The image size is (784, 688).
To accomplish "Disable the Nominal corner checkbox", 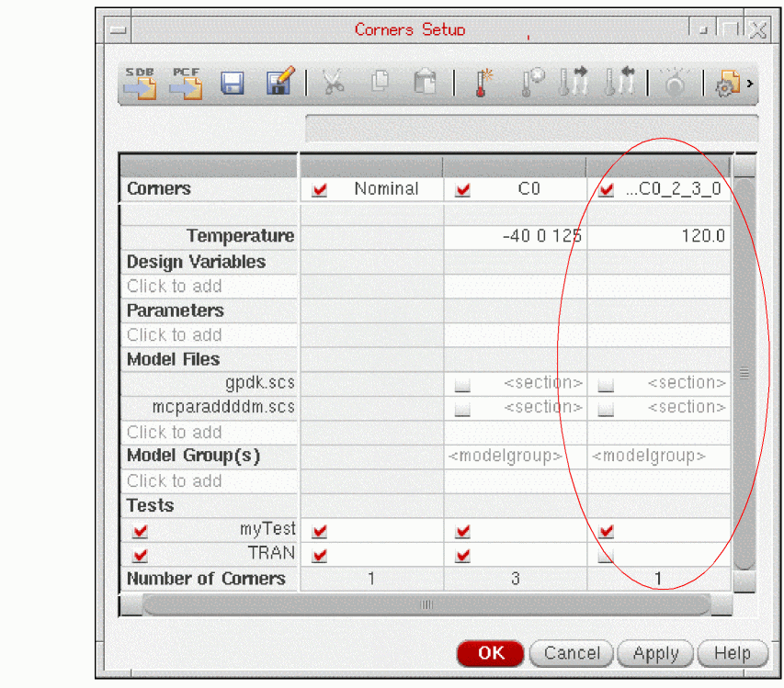I will (x=320, y=190).
